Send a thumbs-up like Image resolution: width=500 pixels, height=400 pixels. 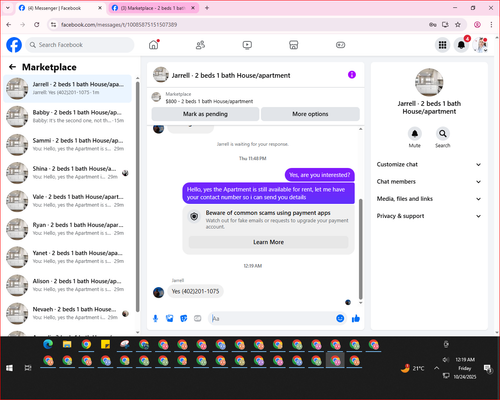pyautogui.click(x=356, y=319)
